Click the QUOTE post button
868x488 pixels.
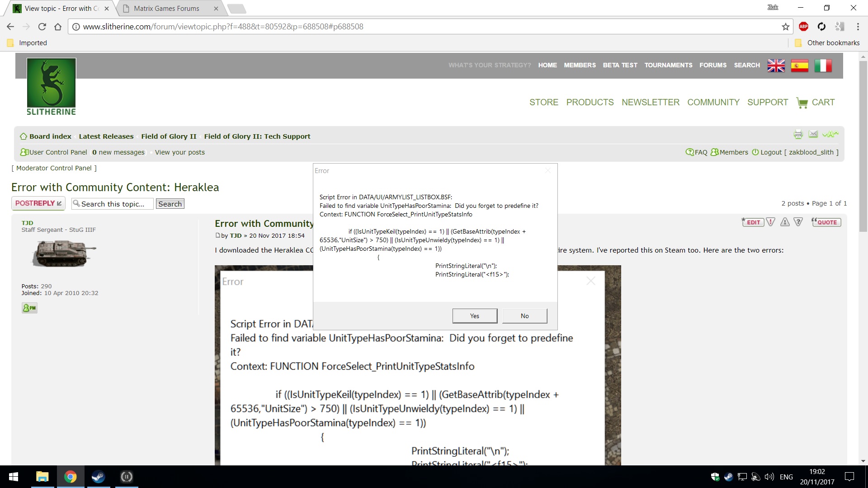click(826, 222)
